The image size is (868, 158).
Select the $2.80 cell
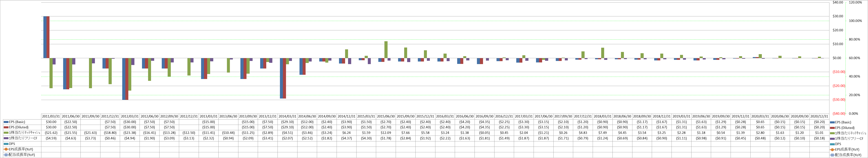761,133
